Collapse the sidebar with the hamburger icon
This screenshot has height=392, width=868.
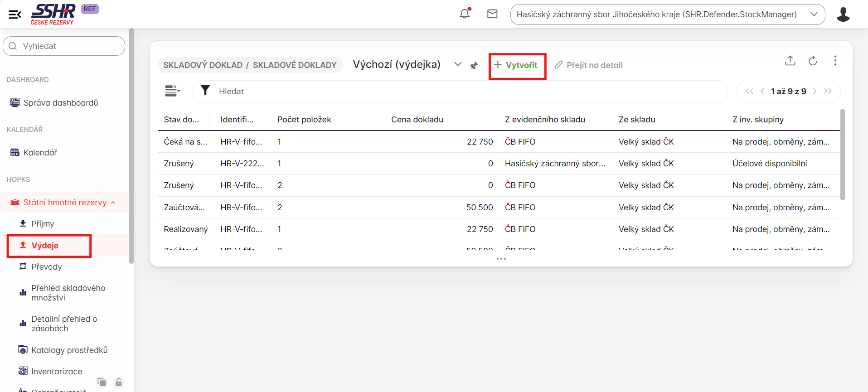pos(15,15)
